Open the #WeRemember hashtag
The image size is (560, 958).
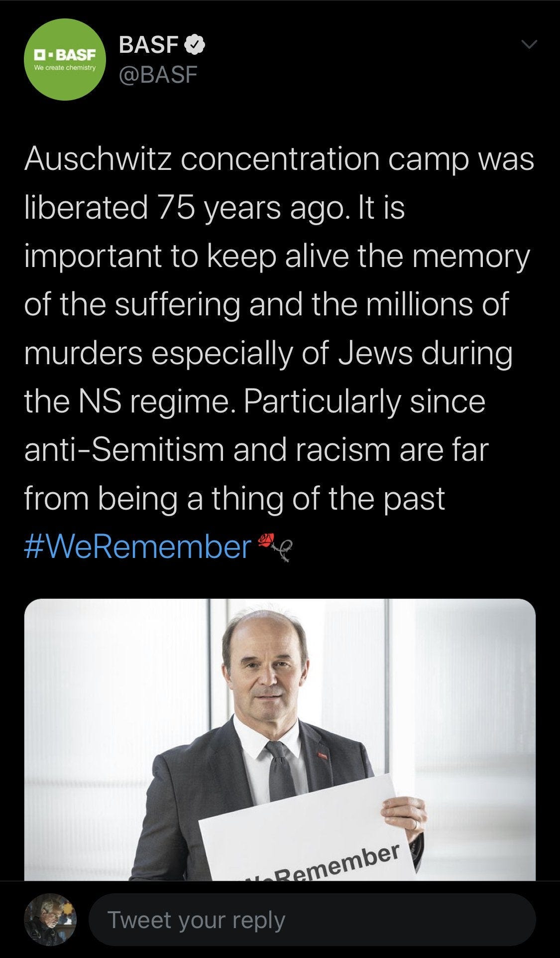[138, 547]
